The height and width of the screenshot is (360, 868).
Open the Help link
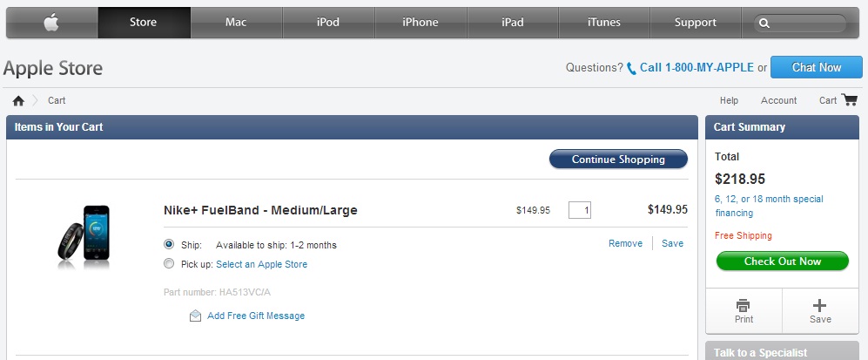tap(729, 100)
